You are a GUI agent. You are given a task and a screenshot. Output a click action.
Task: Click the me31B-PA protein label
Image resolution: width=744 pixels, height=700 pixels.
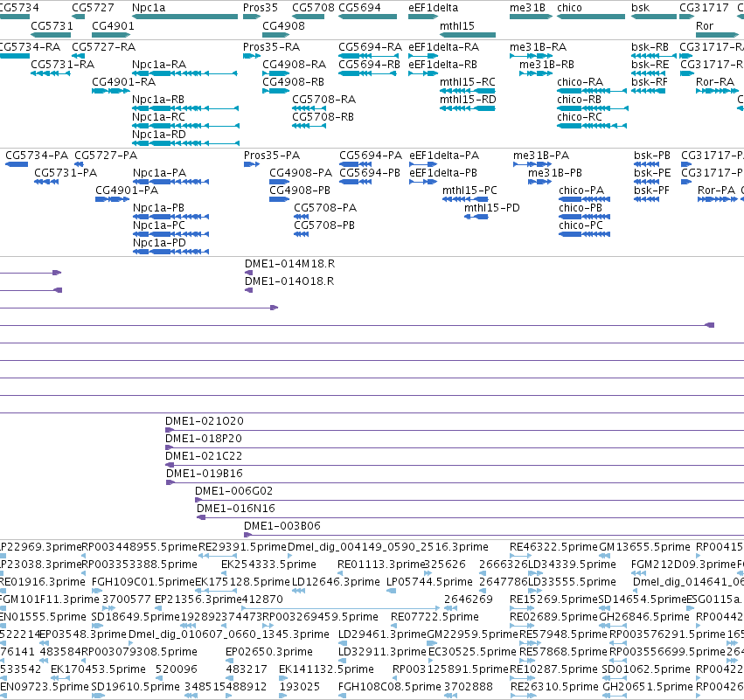[541, 155]
